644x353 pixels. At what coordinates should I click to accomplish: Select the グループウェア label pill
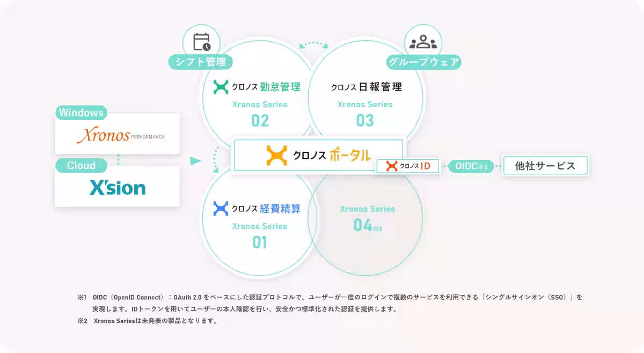423,62
